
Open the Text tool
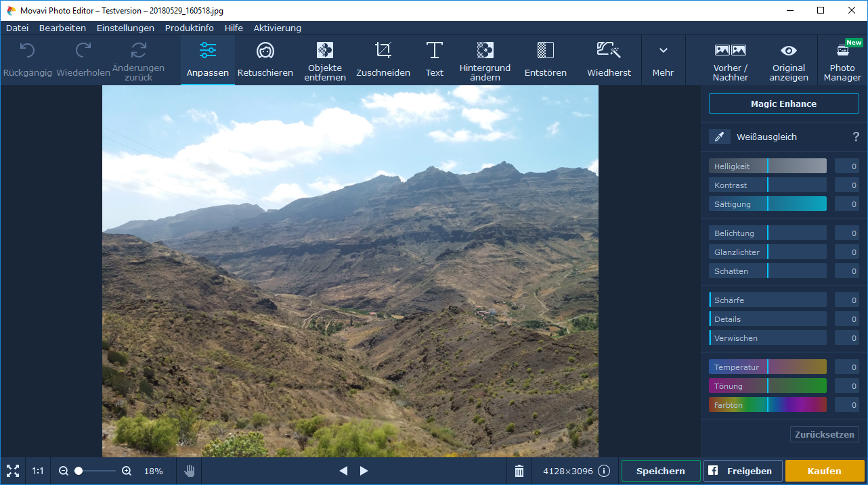[x=435, y=60]
